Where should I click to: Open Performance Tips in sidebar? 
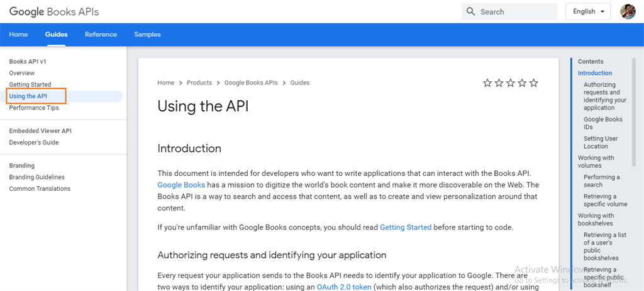coord(34,108)
